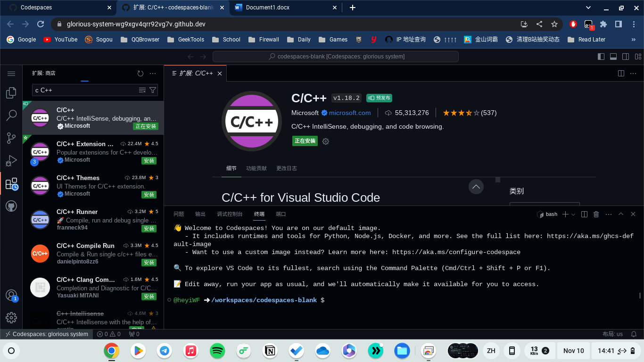The image size is (644, 362).
Task: Close the terminal panel
Action: coord(633,214)
